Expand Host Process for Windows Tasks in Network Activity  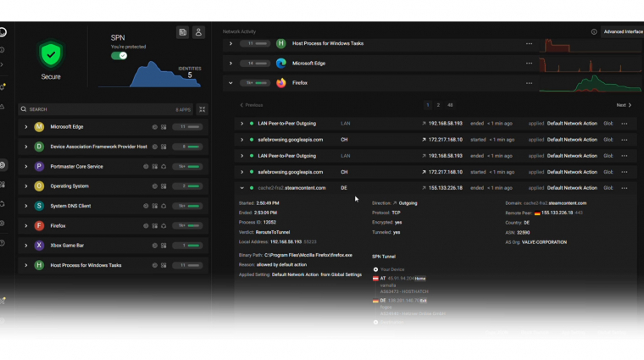230,43
